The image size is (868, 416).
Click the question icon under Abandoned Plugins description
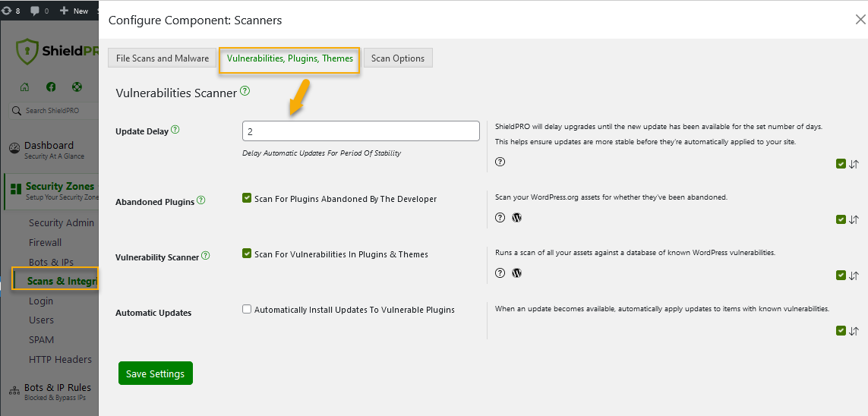tap(500, 217)
